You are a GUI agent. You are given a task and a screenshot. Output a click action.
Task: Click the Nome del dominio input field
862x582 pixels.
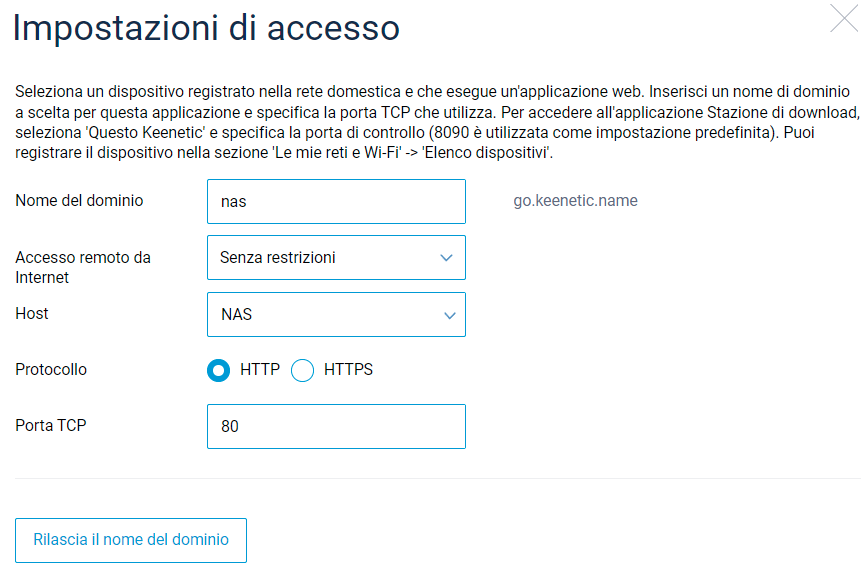coord(336,202)
